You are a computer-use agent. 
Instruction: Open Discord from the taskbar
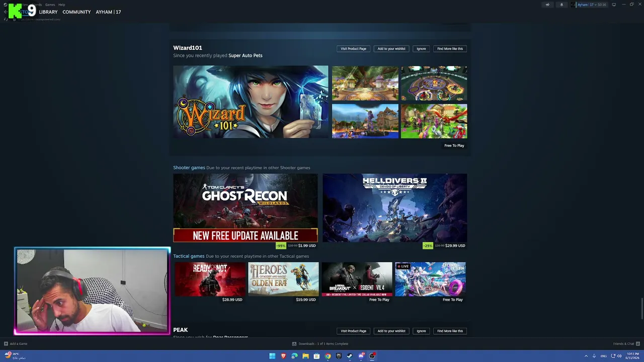tap(361, 356)
